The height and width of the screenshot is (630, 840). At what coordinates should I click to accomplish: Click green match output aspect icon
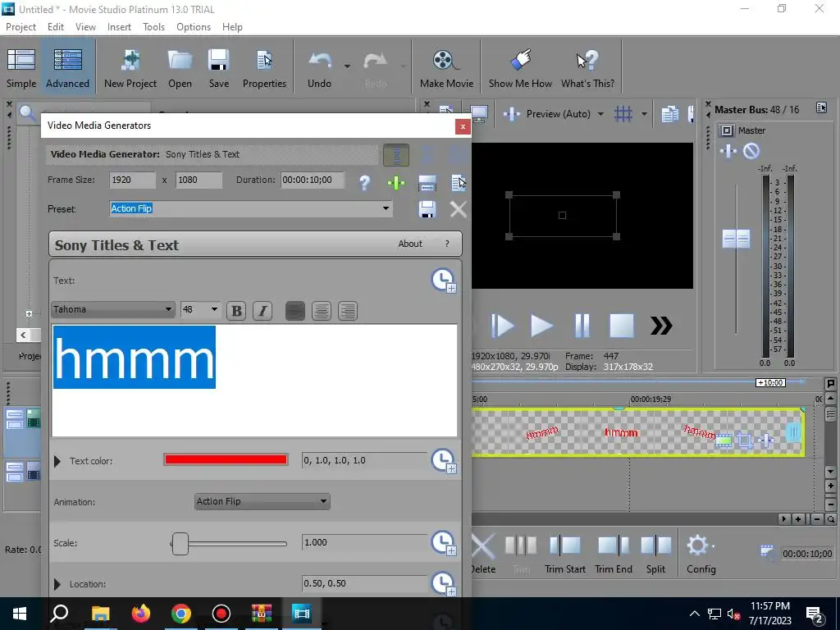click(396, 183)
